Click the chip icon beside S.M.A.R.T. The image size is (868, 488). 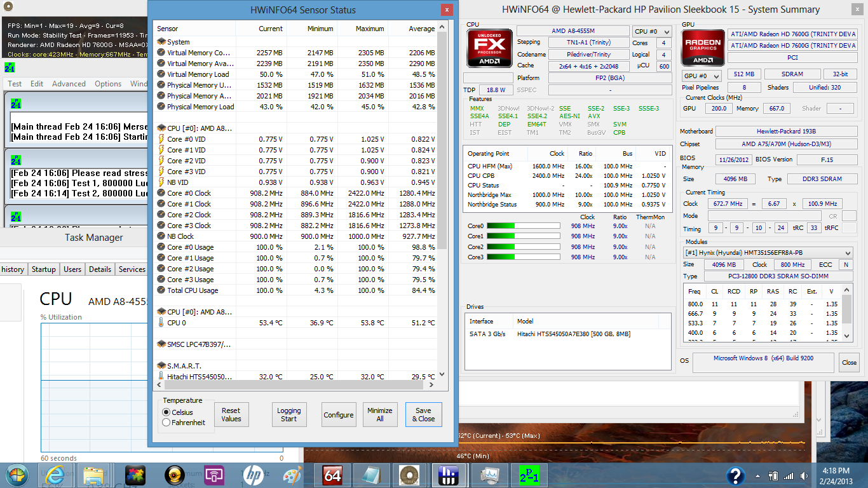click(x=161, y=366)
